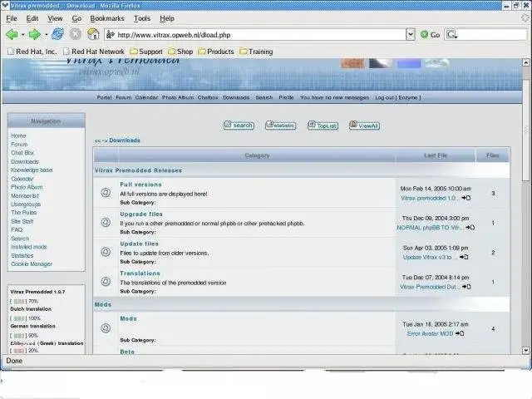Click the Downloads breadcrumb link
The image size is (532, 399).
[125, 140]
